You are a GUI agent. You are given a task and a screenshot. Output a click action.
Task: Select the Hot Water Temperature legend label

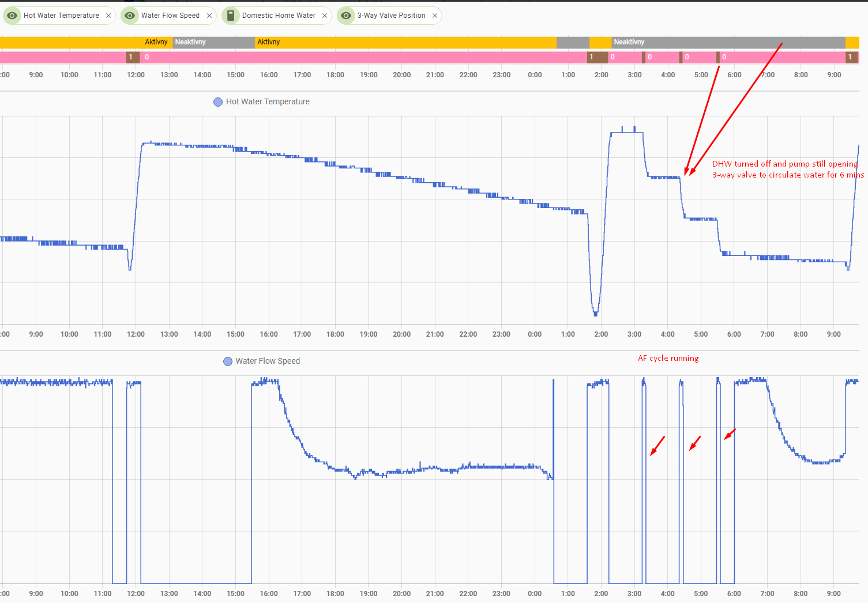268,101
